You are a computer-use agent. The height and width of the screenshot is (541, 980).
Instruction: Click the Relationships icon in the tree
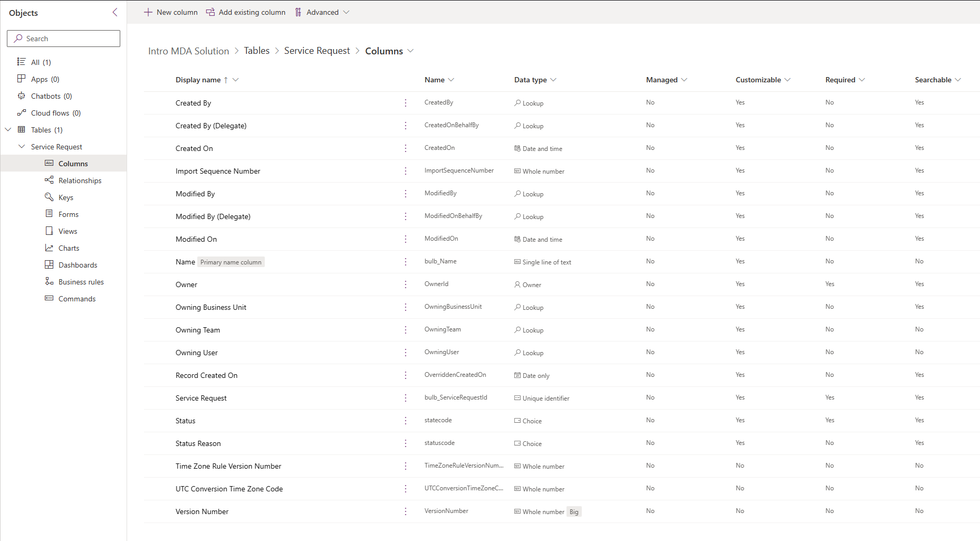click(49, 180)
